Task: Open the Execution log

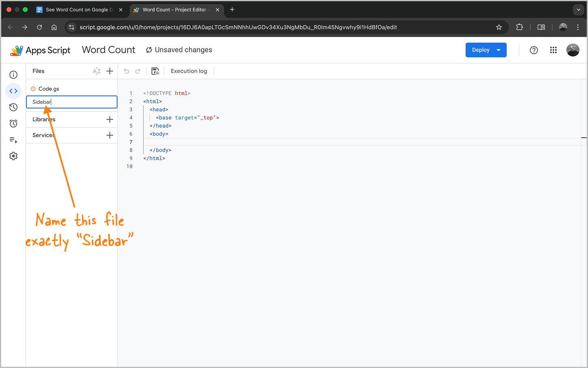Action: tap(189, 71)
